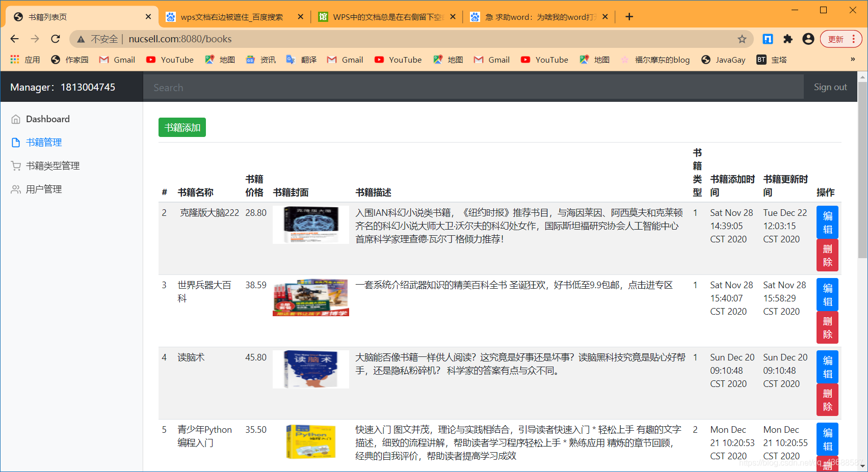This screenshot has height=472, width=868.
Task: Delete the 读脑术 book
Action: coord(827,400)
